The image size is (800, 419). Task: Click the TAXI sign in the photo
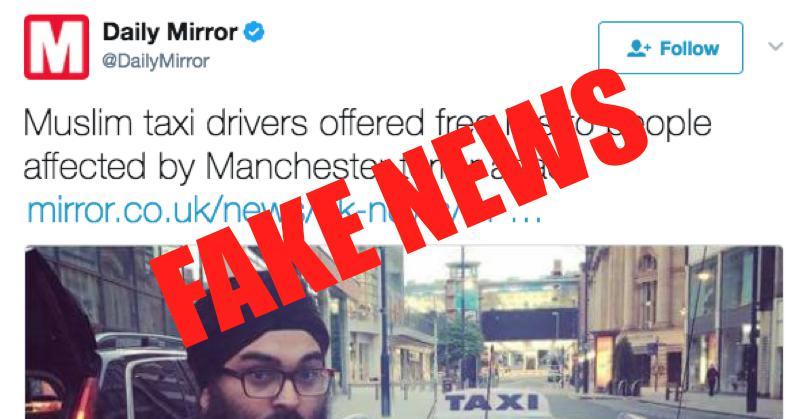(493, 403)
